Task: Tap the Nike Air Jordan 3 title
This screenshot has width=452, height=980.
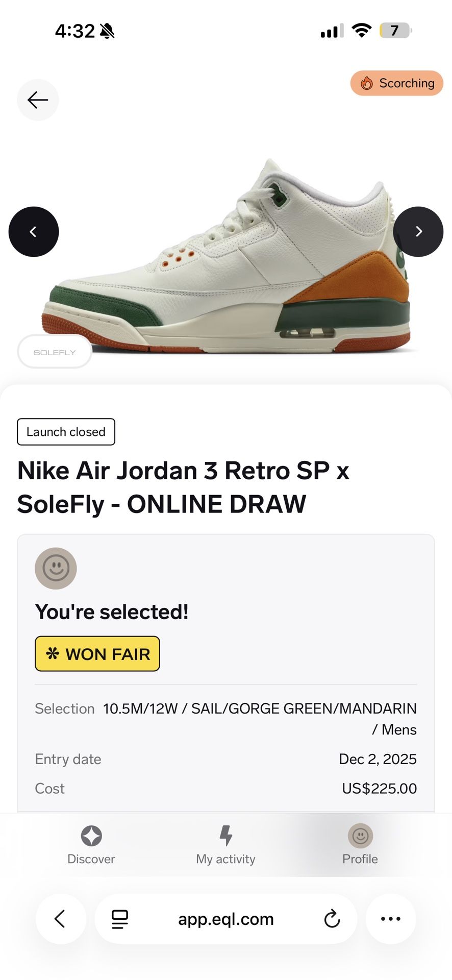Action: click(183, 487)
